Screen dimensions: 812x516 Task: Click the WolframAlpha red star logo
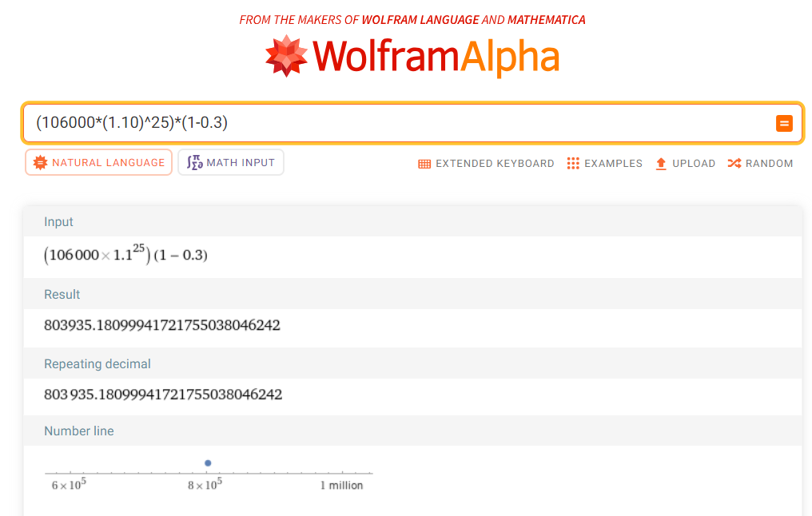click(286, 56)
